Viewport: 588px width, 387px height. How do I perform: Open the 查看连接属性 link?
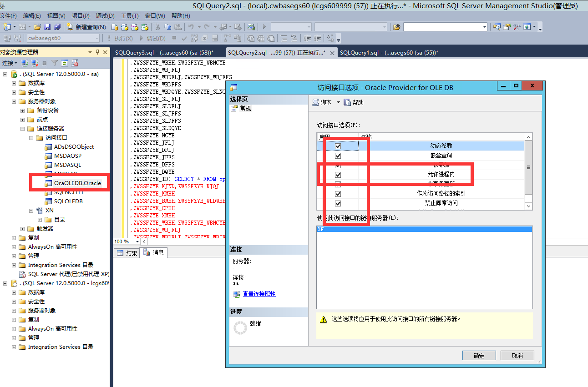[x=259, y=294]
